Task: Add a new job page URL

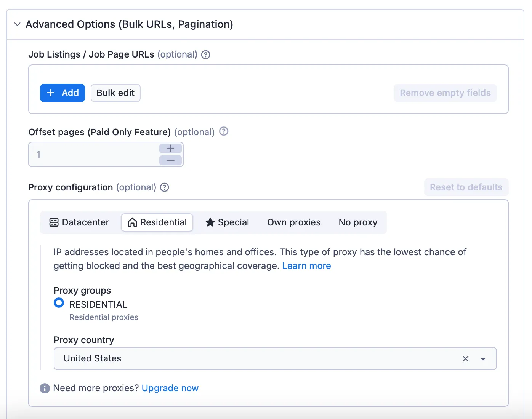Action: 62,93
